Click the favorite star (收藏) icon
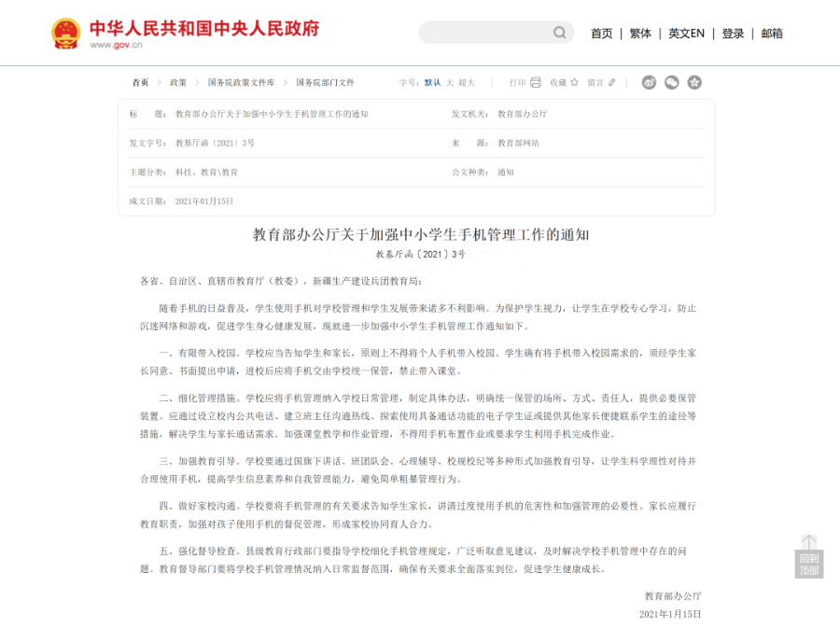This screenshot has width=840, height=629. [x=573, y=82]
